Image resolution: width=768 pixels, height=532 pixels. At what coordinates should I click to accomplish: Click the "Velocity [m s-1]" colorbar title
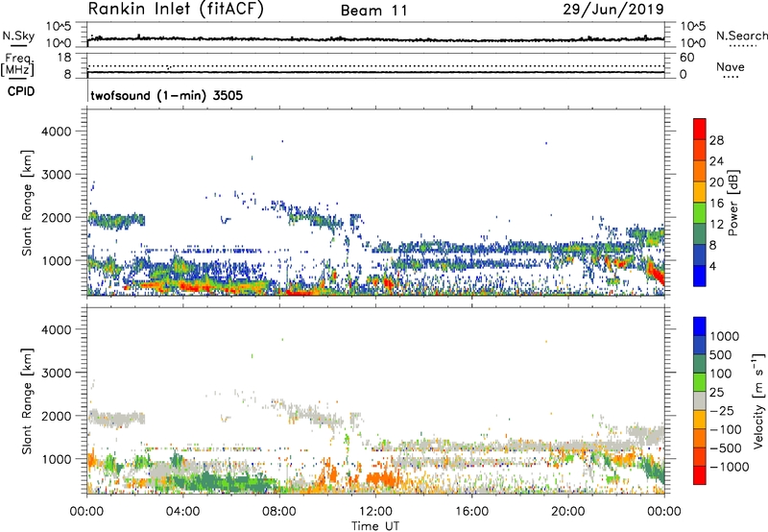(x=758, y=400)
